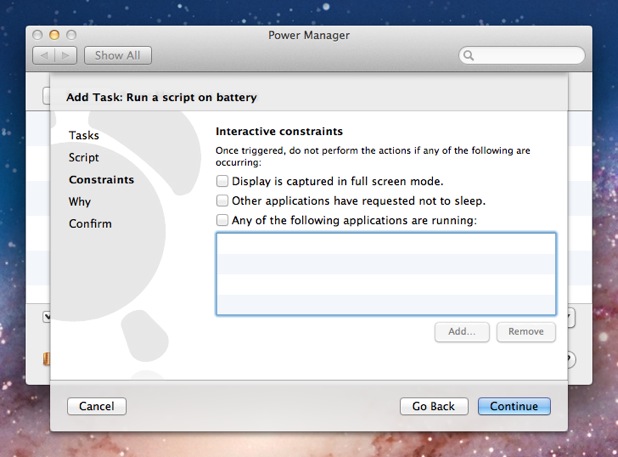The width and height of the screenshot is (618, 457).
Task: Click the magnifying glass search icon
Action: pyautogui.click(x=468, y=56)
